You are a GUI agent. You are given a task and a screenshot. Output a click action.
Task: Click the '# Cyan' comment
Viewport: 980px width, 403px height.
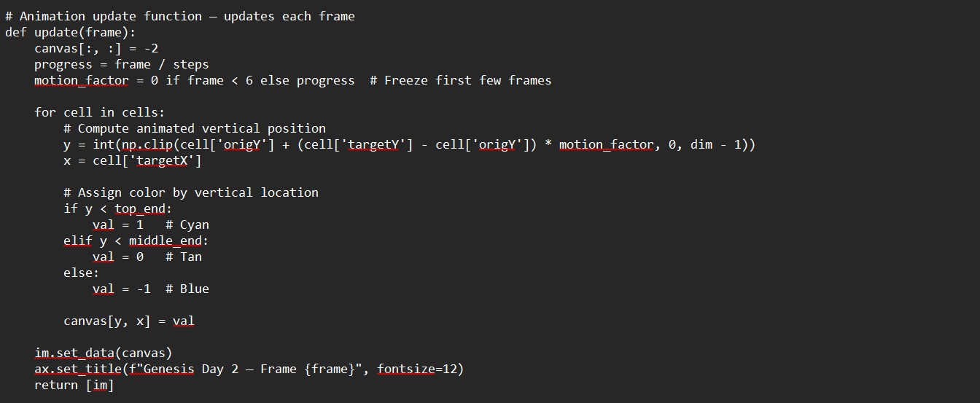(187, 224)
